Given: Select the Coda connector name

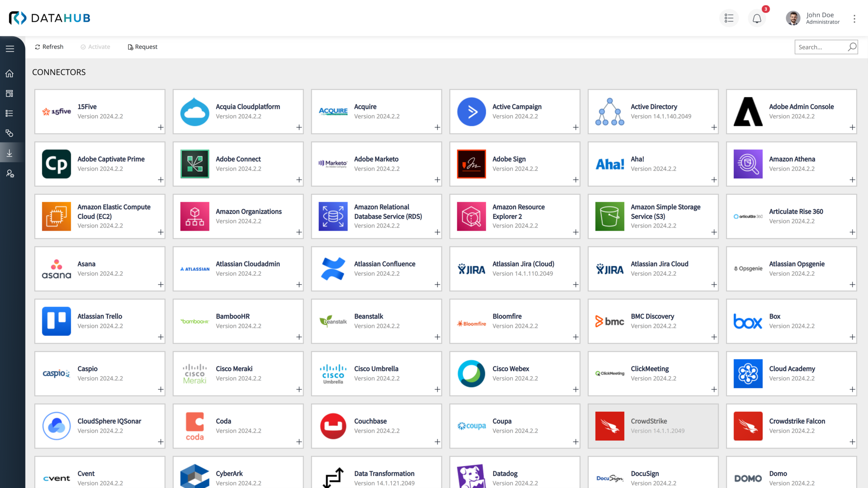Looking at the screenshot, I should [223, 421].
